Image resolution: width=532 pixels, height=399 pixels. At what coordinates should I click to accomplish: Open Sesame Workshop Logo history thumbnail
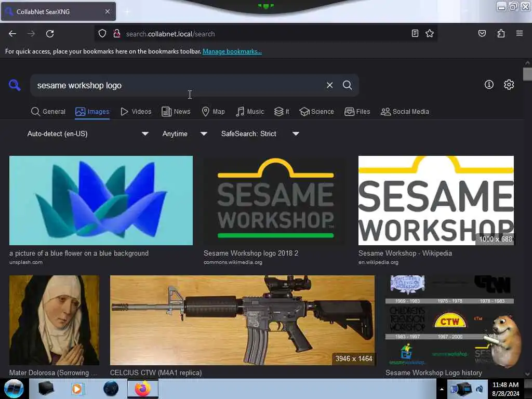449,320
